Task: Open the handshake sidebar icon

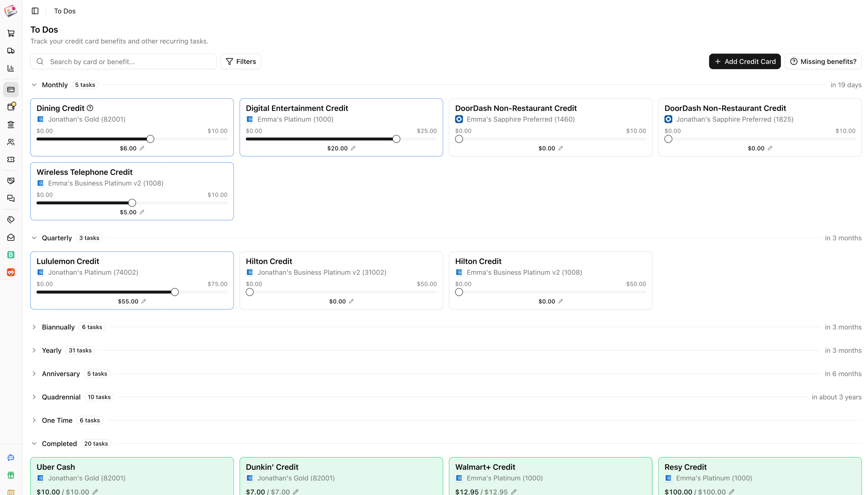Action: coord(11,181)
